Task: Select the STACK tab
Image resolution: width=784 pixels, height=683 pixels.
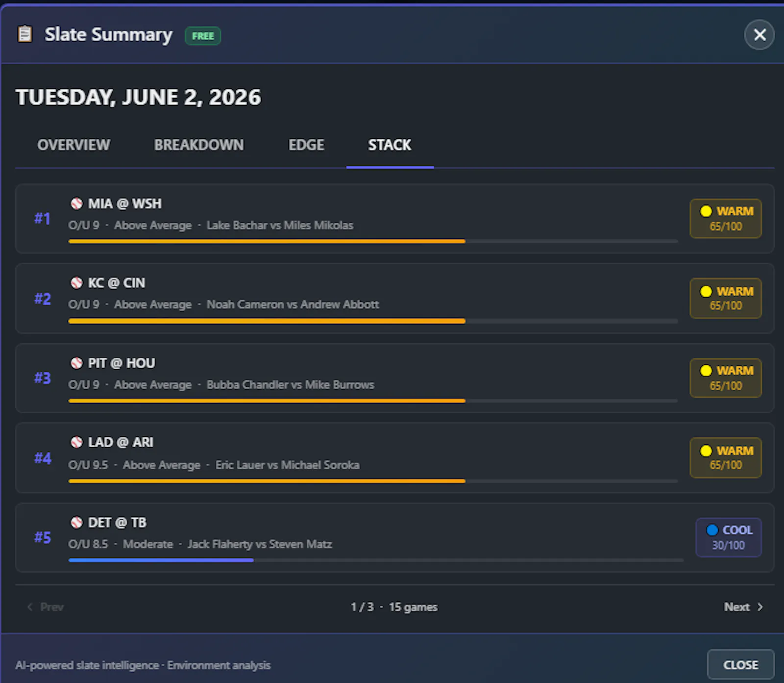Action: pos(390,145)
